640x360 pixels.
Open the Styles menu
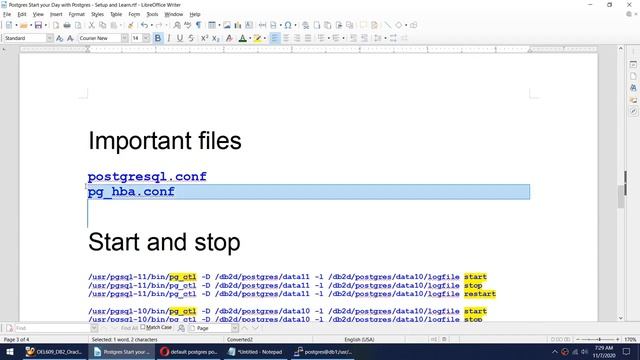[97, 14]
